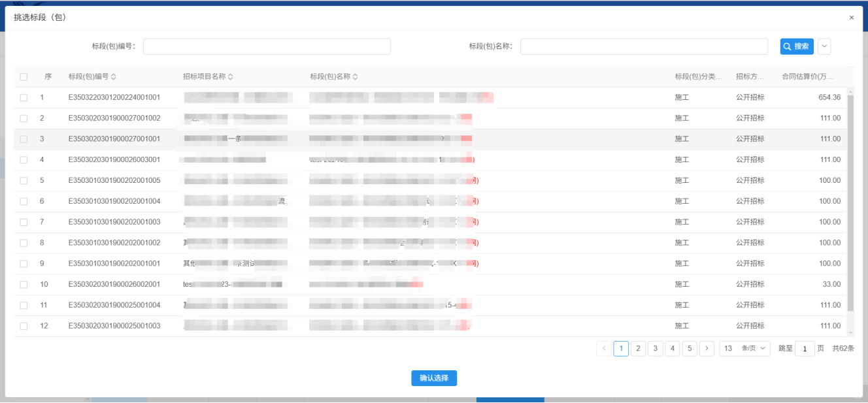
Task: Jump to page 5
Action: (690, 349)
